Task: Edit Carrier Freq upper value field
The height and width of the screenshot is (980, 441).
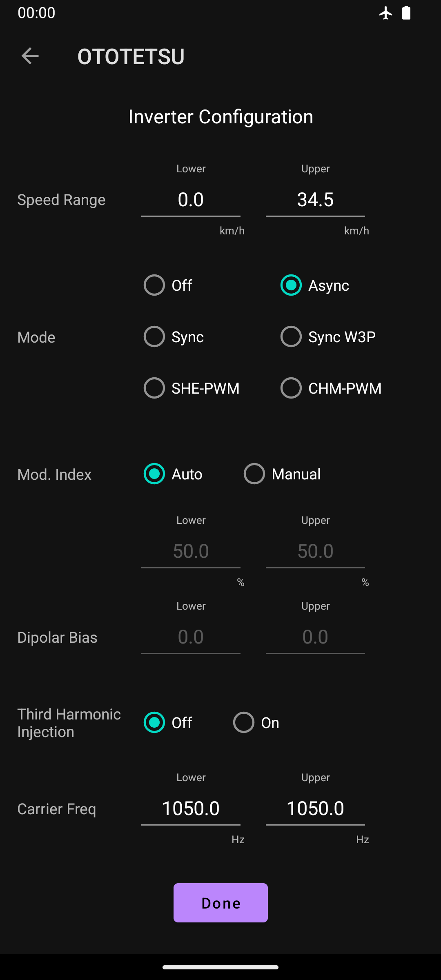Action: point(315,808)
